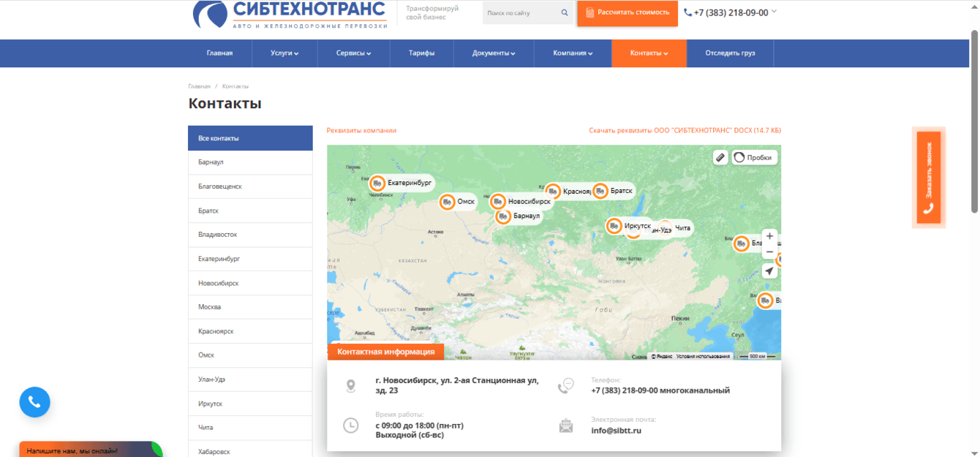The image size is (980, 457).
Task: Go to Главная in the breadcrumb
Action: 199,86
